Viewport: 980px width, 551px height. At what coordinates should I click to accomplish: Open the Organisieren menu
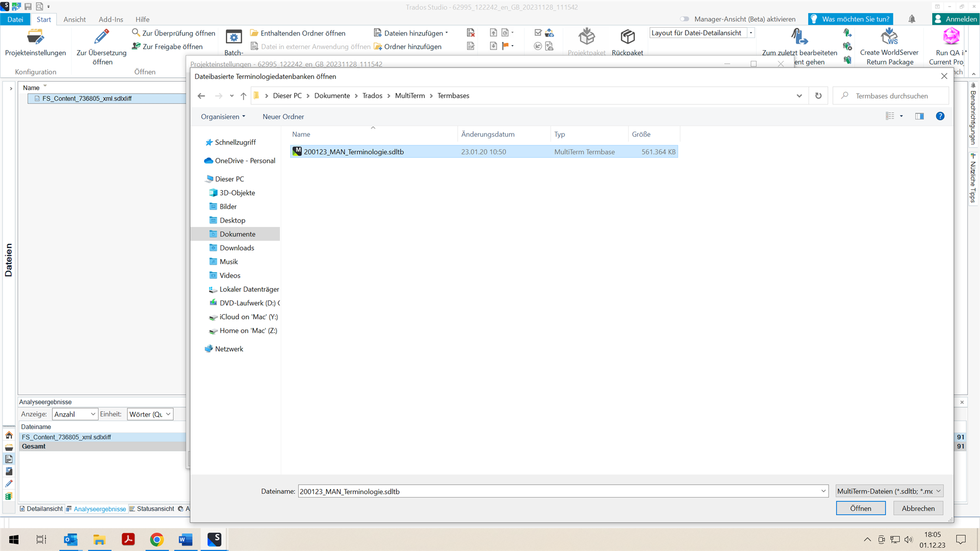pos(223,117)
